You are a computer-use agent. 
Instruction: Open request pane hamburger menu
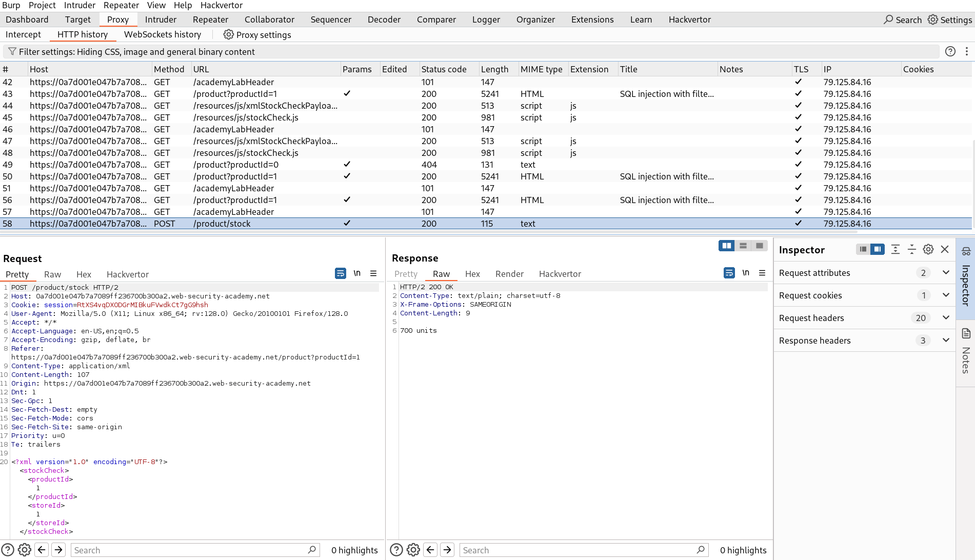[373, 273]
